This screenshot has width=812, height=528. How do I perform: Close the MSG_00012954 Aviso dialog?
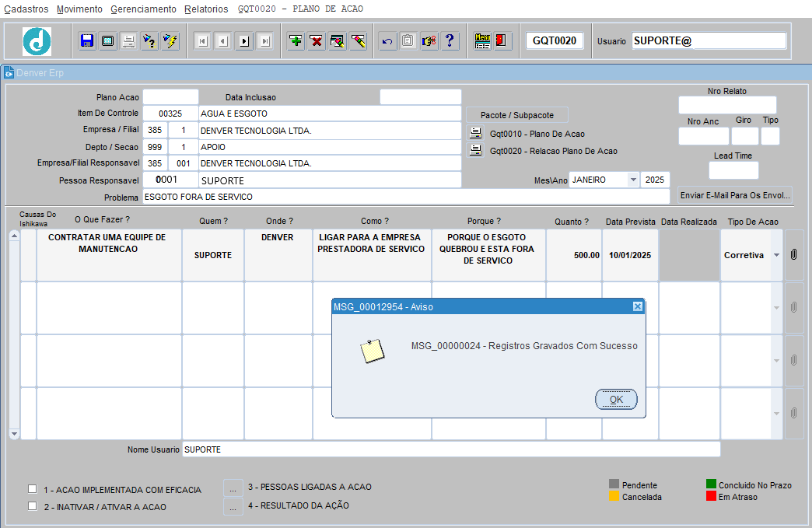tap(638, 306)
